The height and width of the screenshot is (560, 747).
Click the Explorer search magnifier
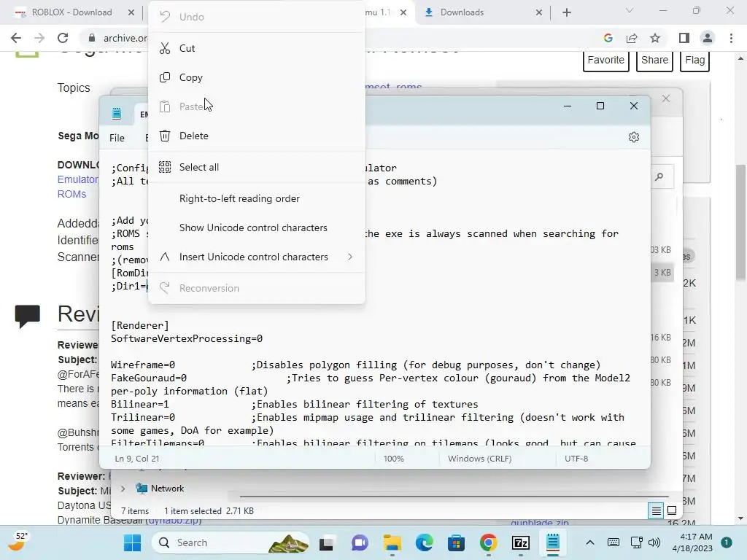pyautogui.click(x=659, y=177)
